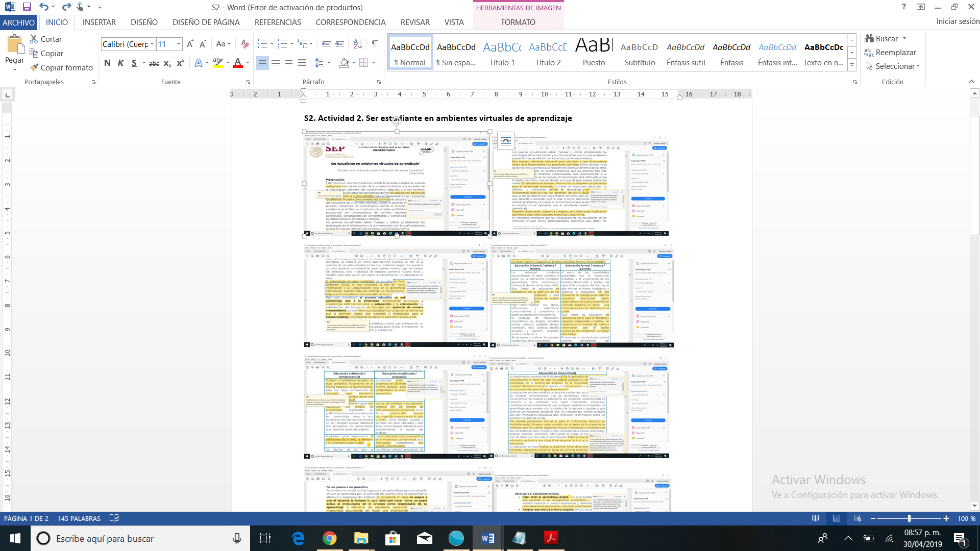Toggle bold formatting button

point(107,63)
